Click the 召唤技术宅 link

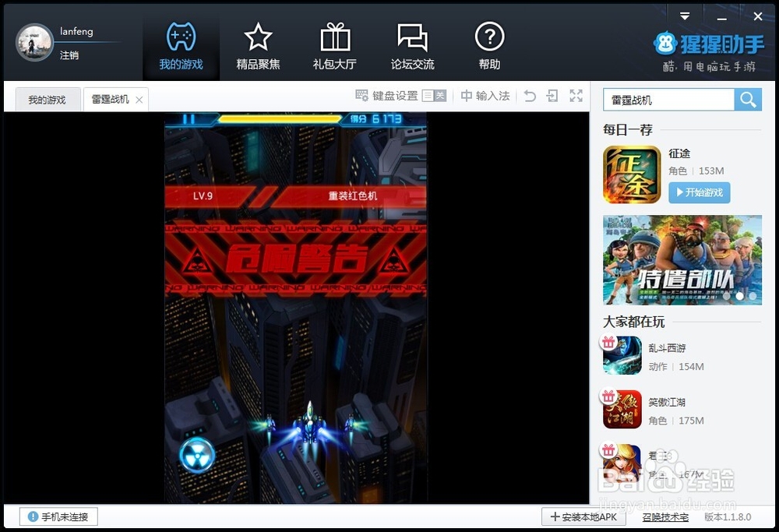click(665, 517)
